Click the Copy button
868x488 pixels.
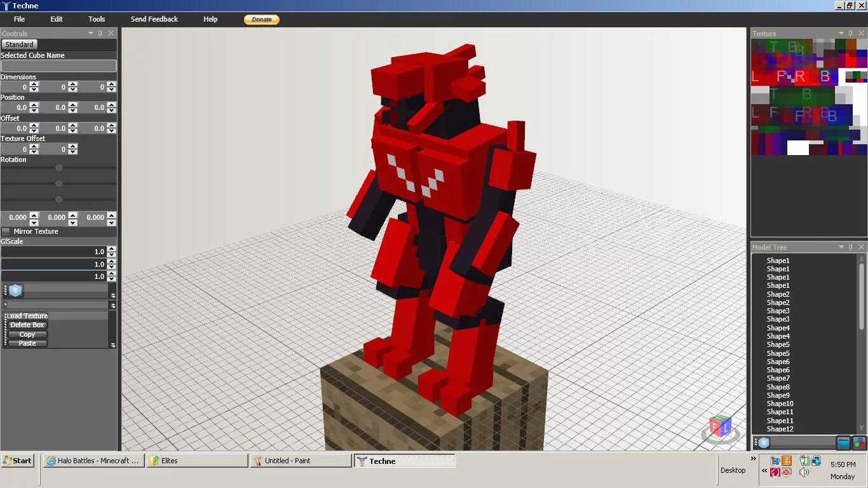pyautogui.click(x=27, y=334)
